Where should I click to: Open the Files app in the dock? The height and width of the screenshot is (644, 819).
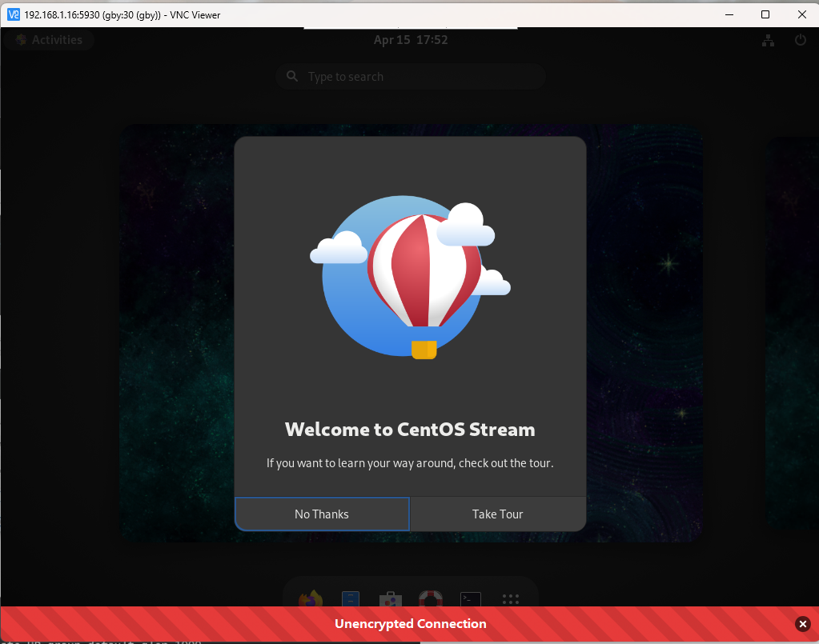[x=350, y=598]
